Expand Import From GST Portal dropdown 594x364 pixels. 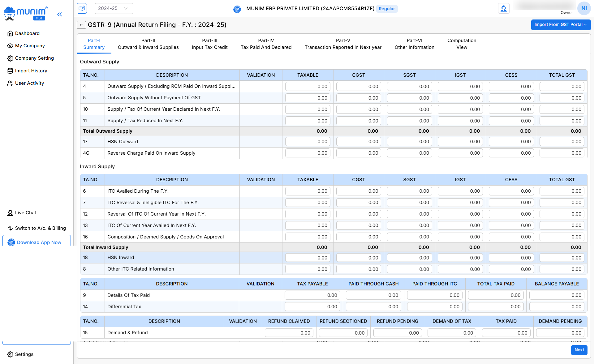(561, 25)
